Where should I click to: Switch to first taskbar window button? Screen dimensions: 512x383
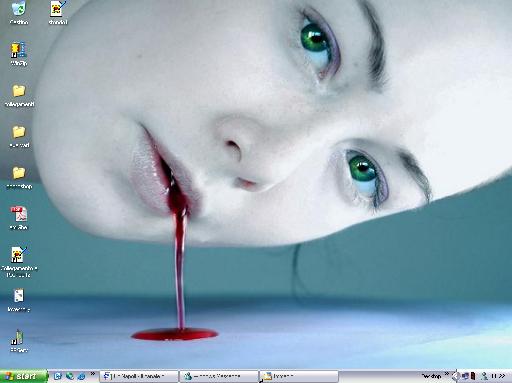click(x=139, y=376)
